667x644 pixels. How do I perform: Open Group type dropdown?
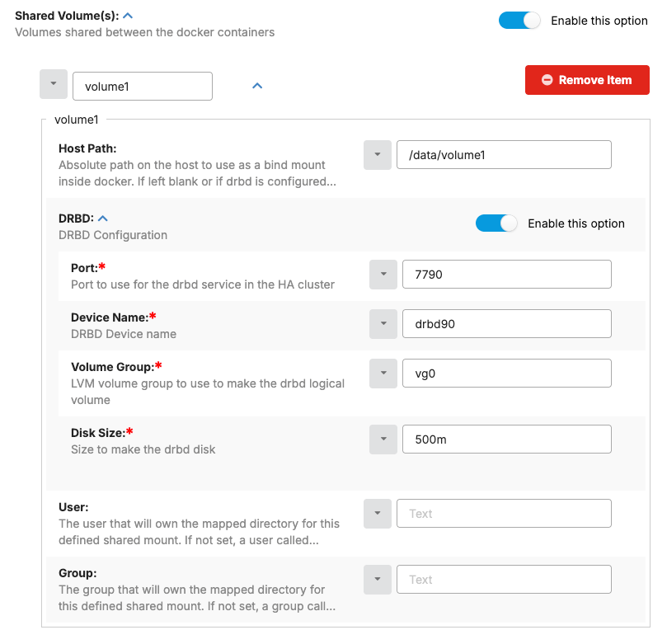pos(378,580)
